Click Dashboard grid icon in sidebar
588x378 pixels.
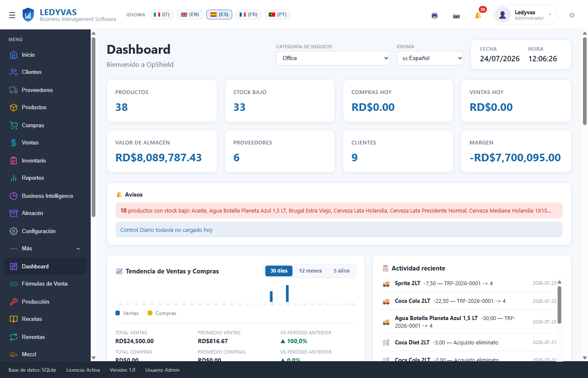pyautogui.click(x=13, y=266)
